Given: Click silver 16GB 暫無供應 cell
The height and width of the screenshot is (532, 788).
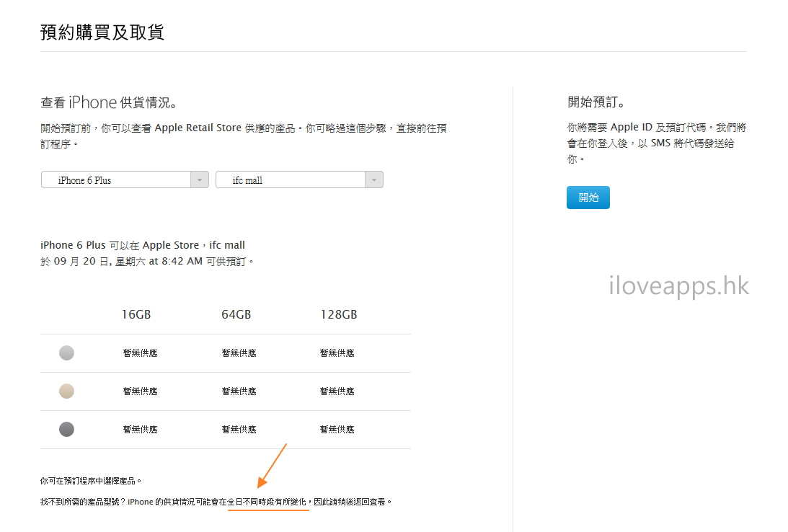Looking at the screenshot, I should pyautogui.click(x=140, y=353).
